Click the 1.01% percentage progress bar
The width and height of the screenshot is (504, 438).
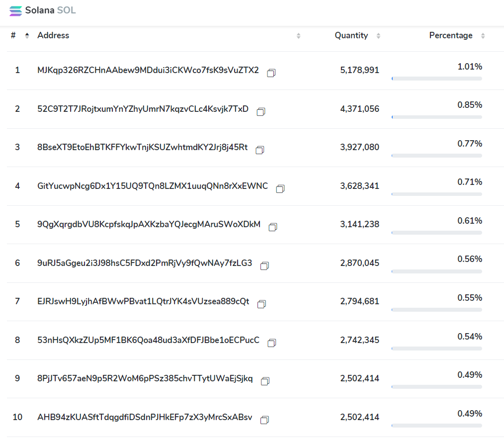click(x=436, y=79)
